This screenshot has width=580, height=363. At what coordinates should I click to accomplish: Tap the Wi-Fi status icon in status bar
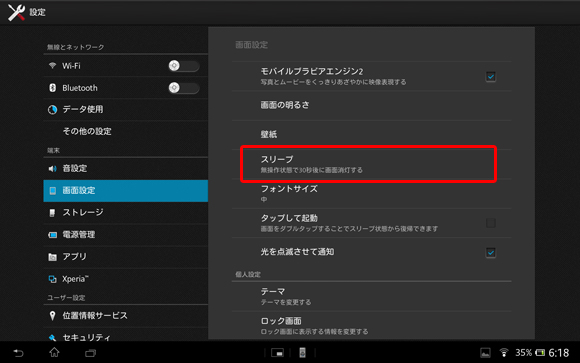pyautogui.click(x=504, y=353)
